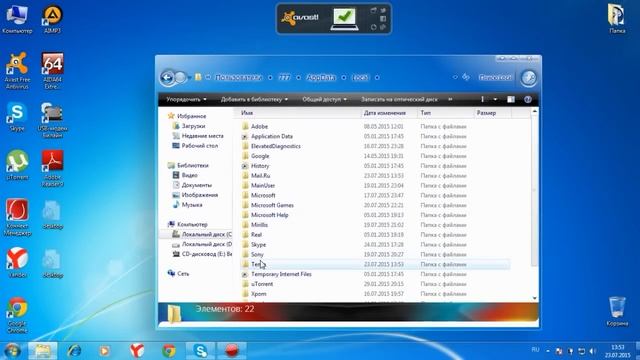Viewport: 640px width, 360px height.
Task: Click Записать на оптический диск
Action: click(399, 99)
